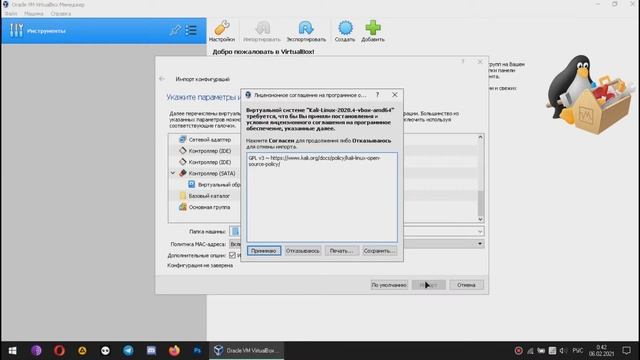Open Photoshop from the taskbar
This screenshot has width=640, height=360.
(x=197, y=351)
